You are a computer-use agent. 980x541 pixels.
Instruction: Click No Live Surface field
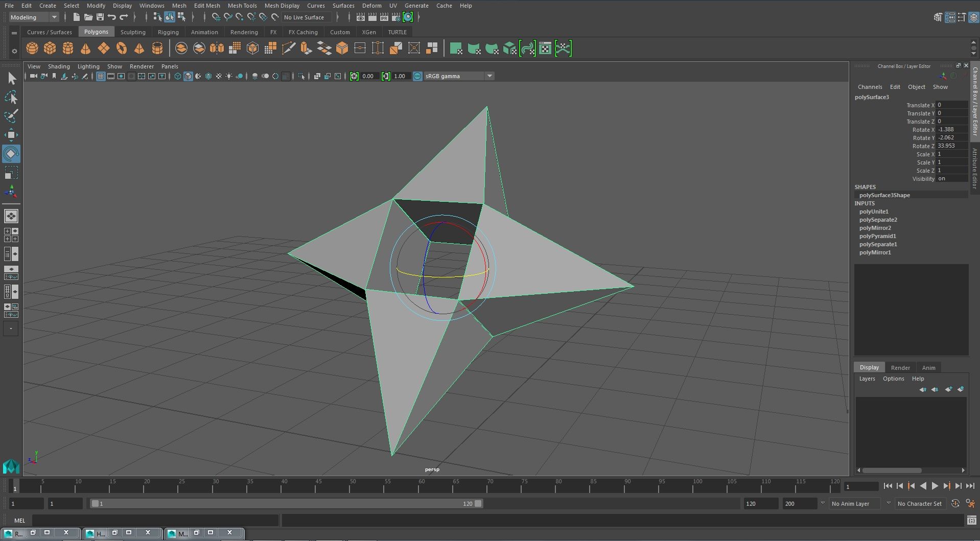306,17
